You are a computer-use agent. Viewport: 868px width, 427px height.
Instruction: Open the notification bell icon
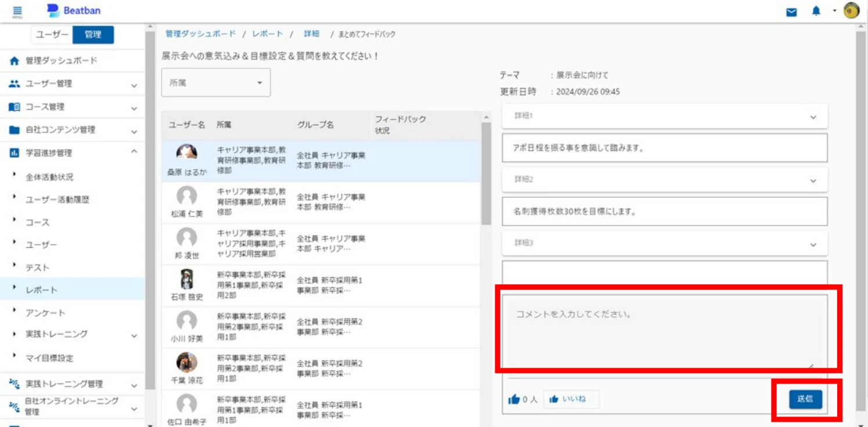(x=816, y=12)
